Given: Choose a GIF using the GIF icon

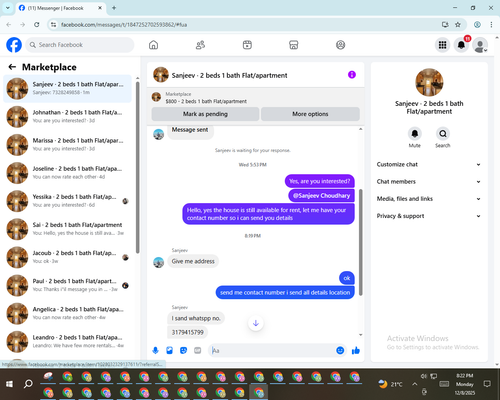Looking at the screenshot, I should tap(198, 350).
